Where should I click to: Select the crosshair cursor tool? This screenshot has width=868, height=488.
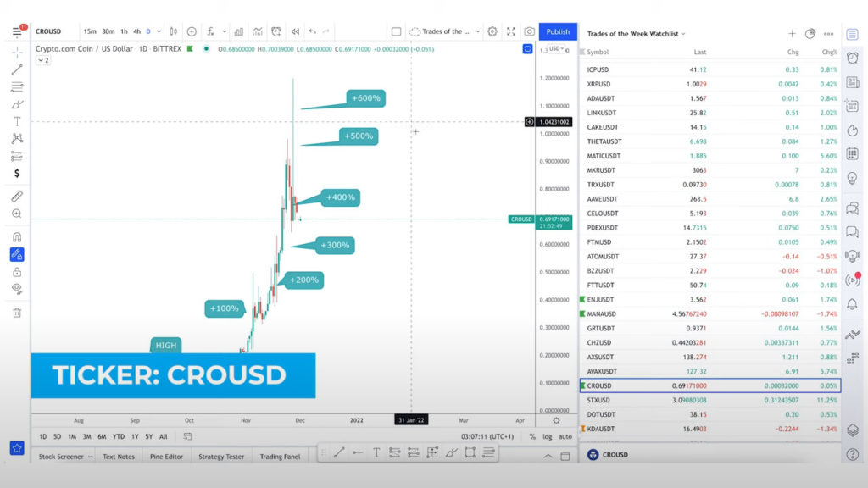pos(17,53)
